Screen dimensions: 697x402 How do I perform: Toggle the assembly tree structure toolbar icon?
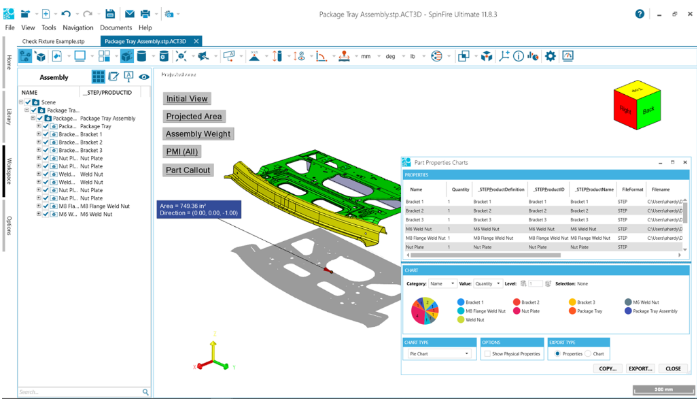[x=25, y=56]
